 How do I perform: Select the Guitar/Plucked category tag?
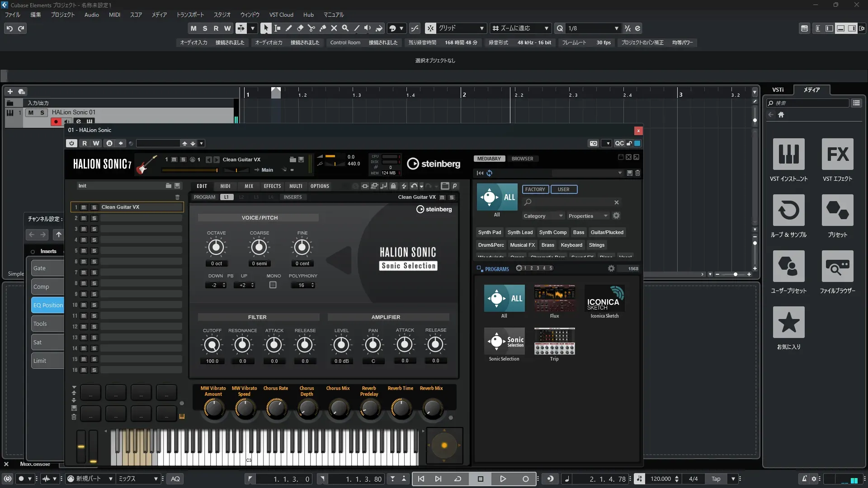607,232
